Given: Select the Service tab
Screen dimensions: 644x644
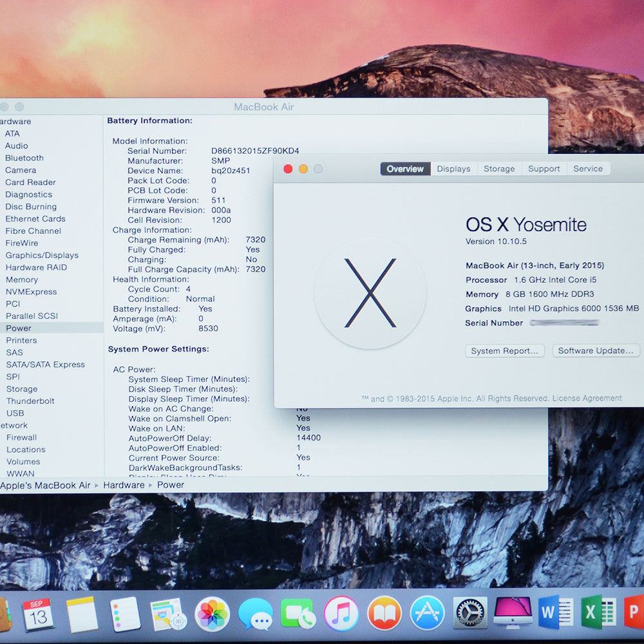Looking at the screenshot, I should pyautogui.click(x=588, y=169).
